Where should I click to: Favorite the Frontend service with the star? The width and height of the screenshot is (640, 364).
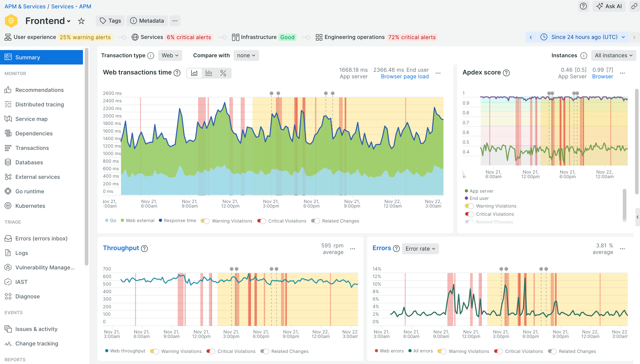(x=81, y=21)
